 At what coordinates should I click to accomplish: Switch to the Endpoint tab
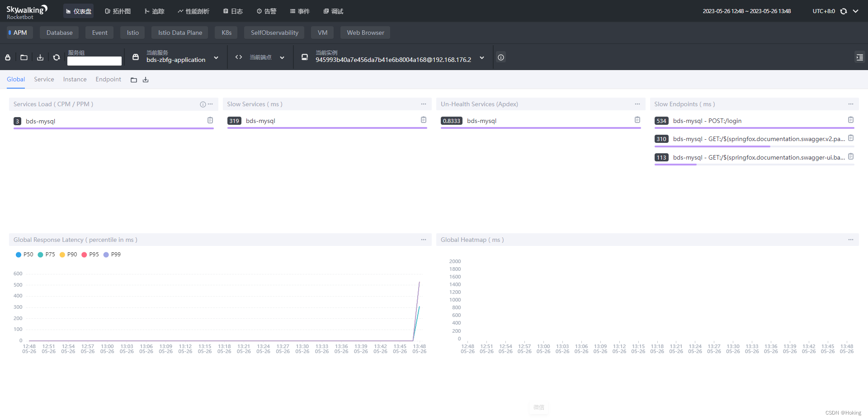click(108, 79)
